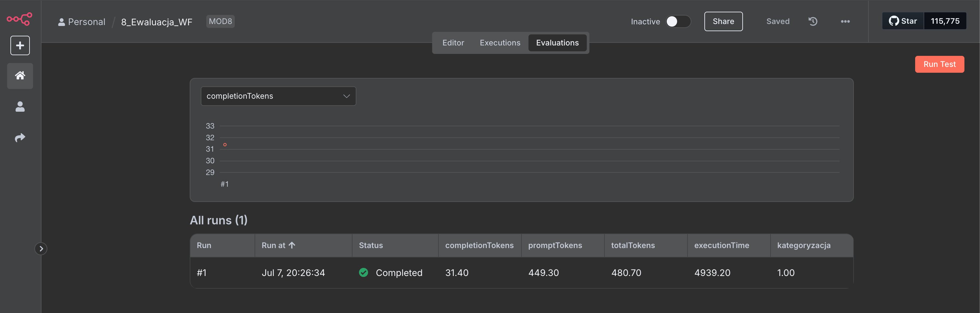Click the 1.00 kategoryzacja value
Viewport: 980px width, 313px height.
pyautogui.click(x=786, y=273)
